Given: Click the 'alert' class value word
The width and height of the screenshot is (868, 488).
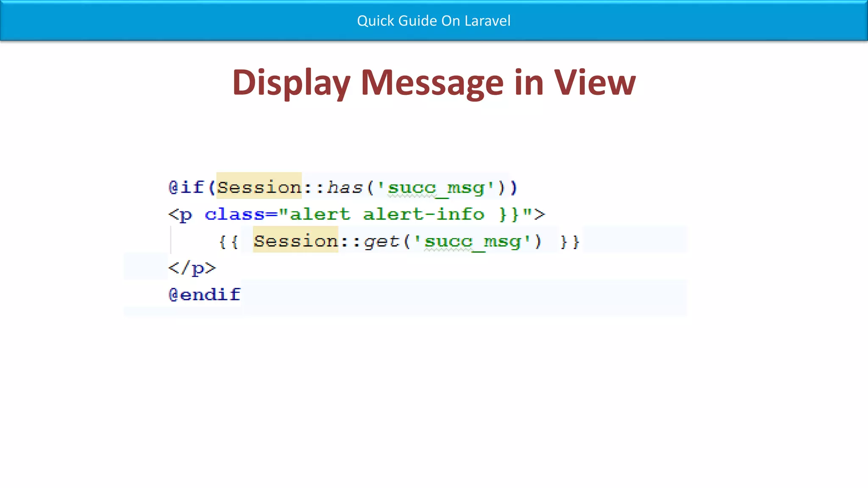Looking at the screenshot, I should pos(320,214).
